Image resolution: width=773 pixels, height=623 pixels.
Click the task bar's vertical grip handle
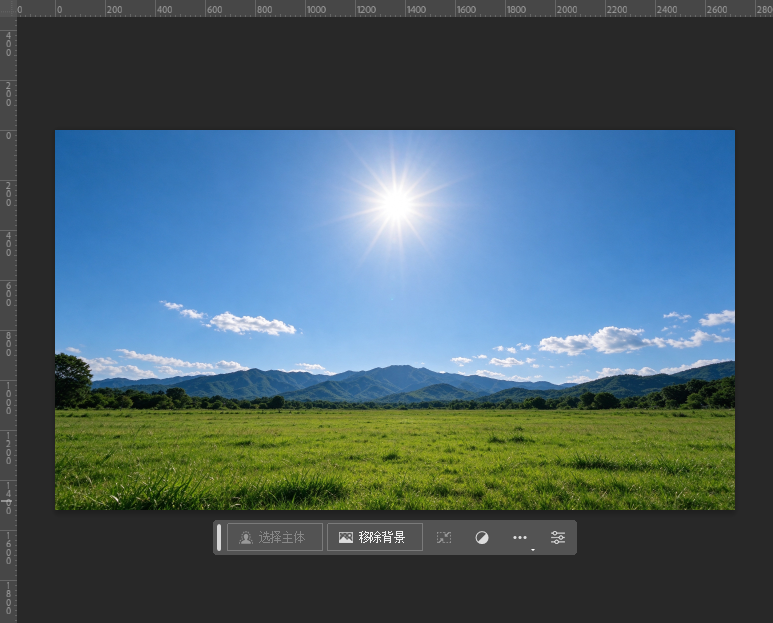[x=219, y=537]
